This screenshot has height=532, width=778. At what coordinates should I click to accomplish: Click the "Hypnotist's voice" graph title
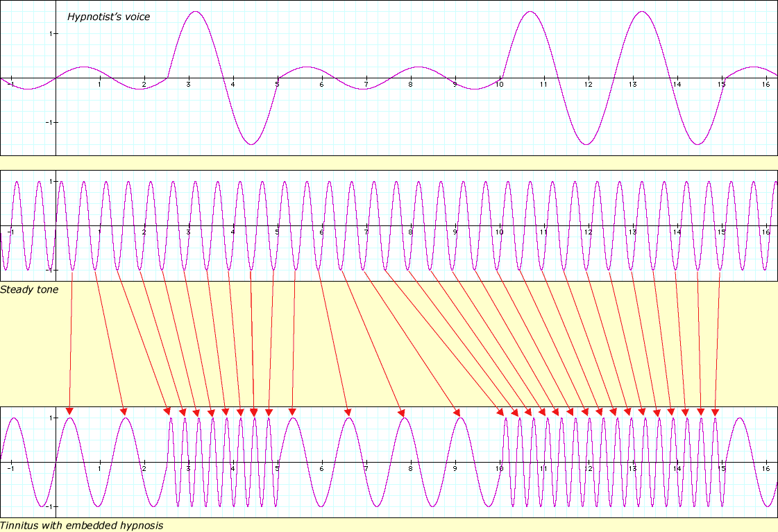[x=108, y=17]
